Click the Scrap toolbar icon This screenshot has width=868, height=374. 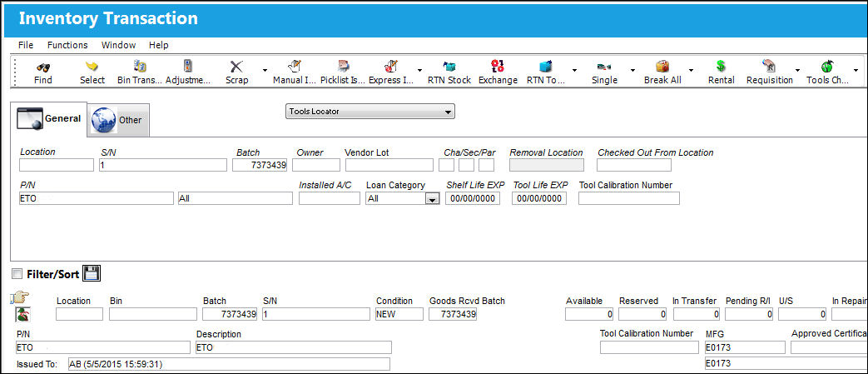click(x=236, y=67)
